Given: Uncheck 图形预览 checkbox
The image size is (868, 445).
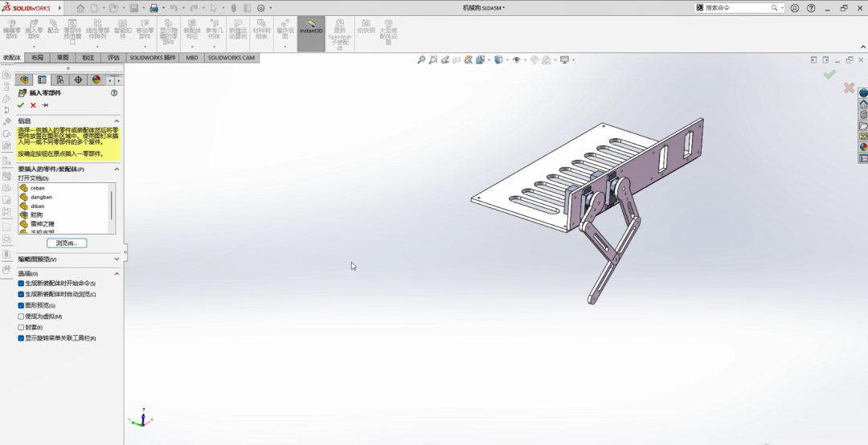Looking at the screenshot, I should [21, 305].
